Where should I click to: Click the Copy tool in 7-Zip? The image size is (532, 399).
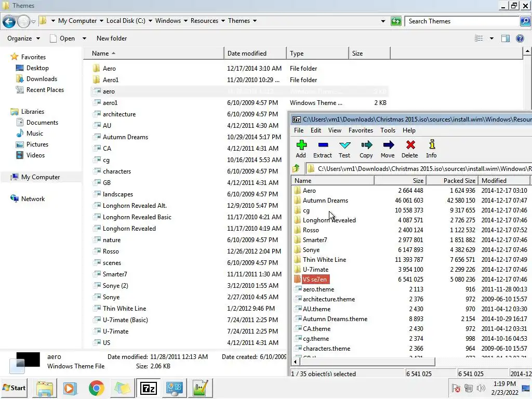point(366,149)
